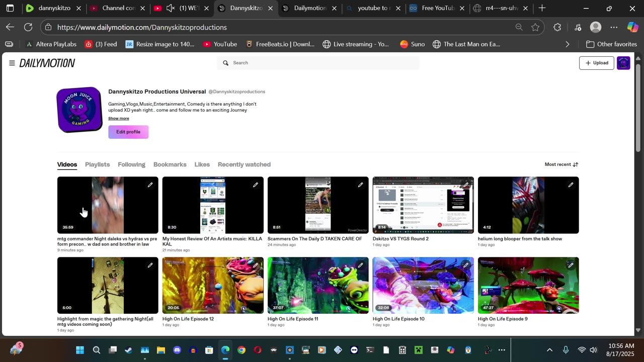
Task: Click the title Dskitzo VS TYGS Round 2
Action: pos(400,239)
